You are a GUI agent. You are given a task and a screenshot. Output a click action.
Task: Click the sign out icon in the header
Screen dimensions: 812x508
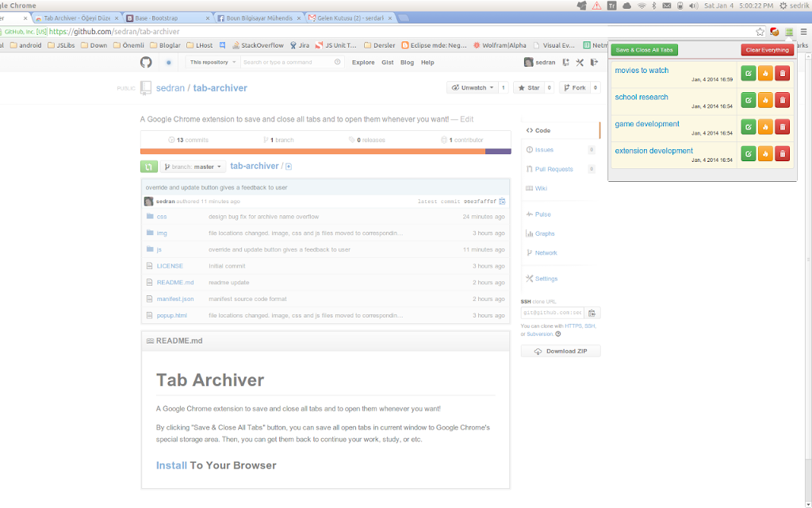coord(594,62)
